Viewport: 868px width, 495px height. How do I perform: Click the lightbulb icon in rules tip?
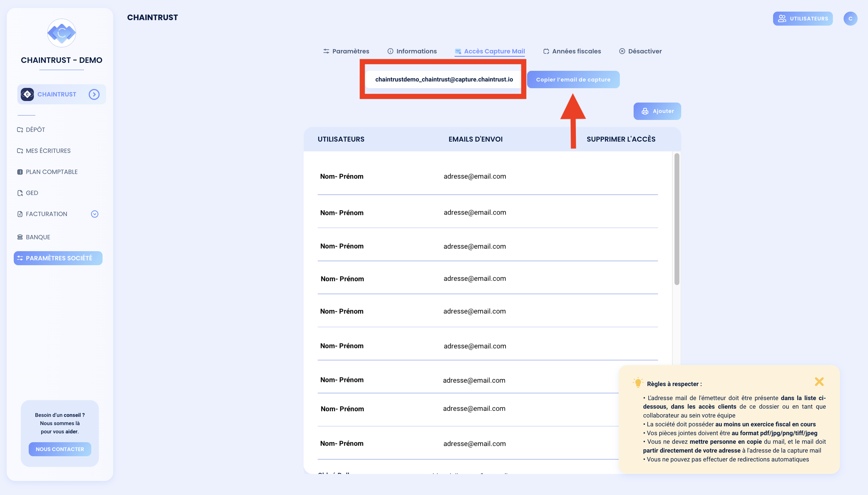[x=638, y=382]
